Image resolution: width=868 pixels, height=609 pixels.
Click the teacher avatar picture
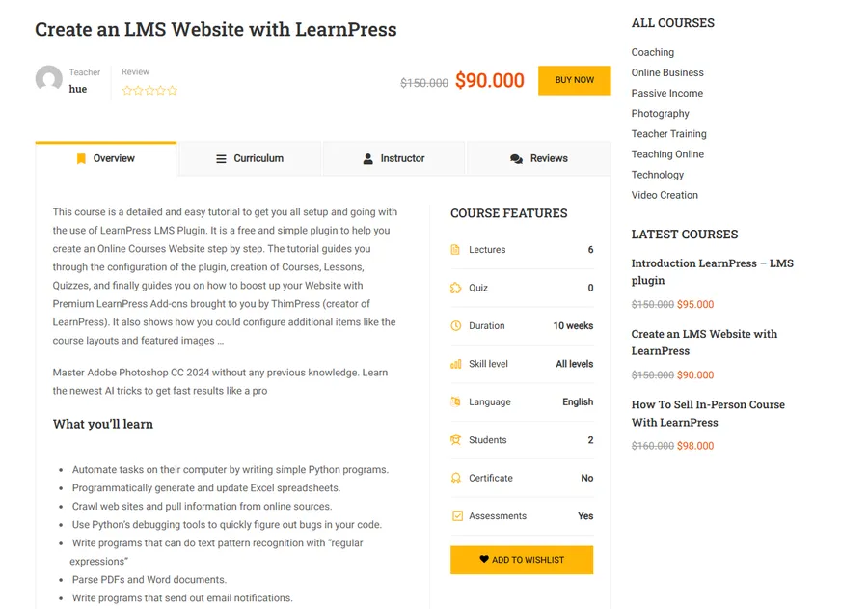pos(48,79)
